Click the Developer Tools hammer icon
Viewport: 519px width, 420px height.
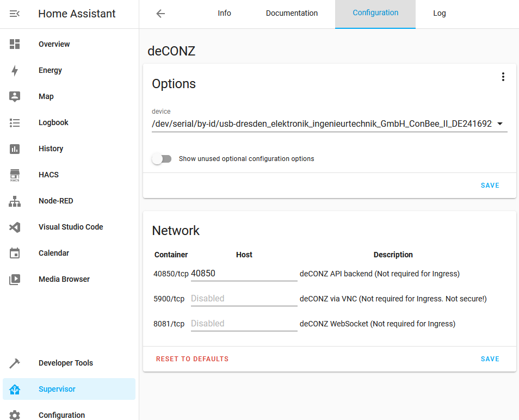[15, 363]
